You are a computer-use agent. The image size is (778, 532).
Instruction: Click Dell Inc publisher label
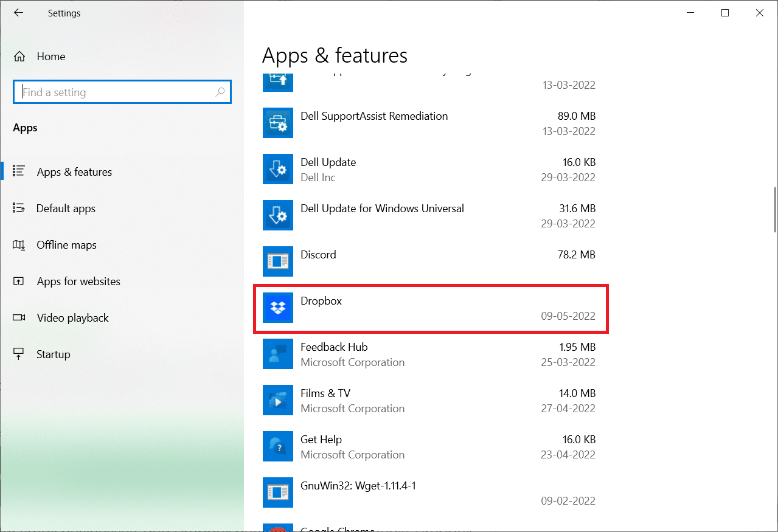tap(318, 178)
